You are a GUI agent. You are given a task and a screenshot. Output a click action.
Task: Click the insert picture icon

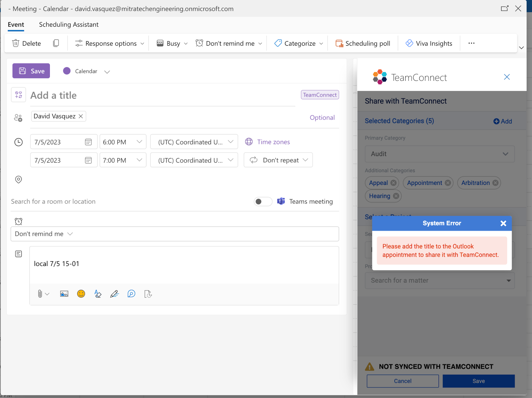pyautogui.click(x=64, y=294)
